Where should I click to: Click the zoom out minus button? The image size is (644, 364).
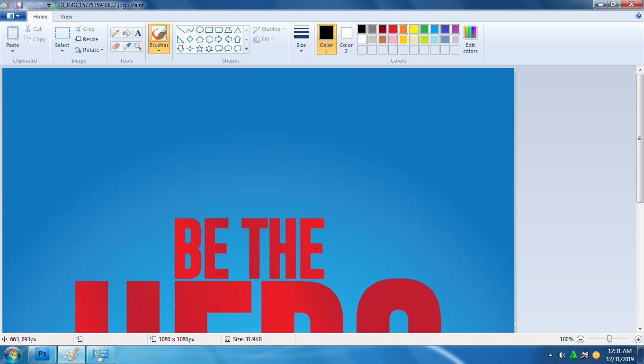pyautogui.click(x=581, y=339)
